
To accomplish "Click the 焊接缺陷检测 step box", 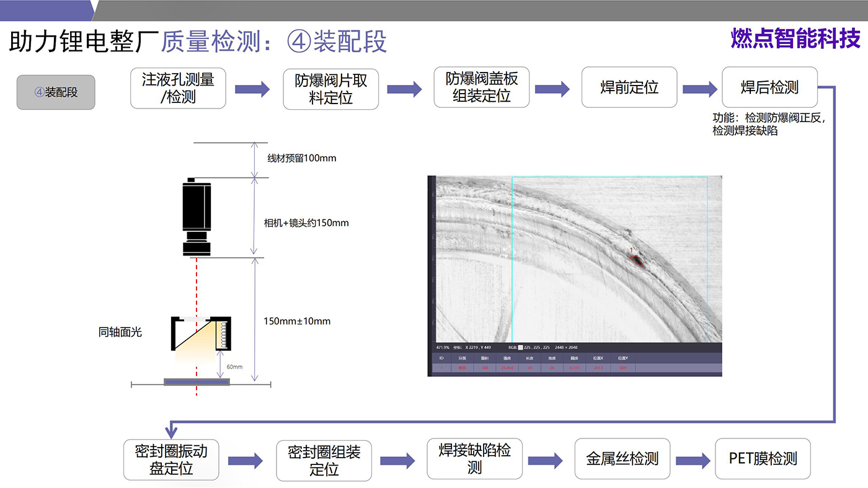I will tap(474, 459).
